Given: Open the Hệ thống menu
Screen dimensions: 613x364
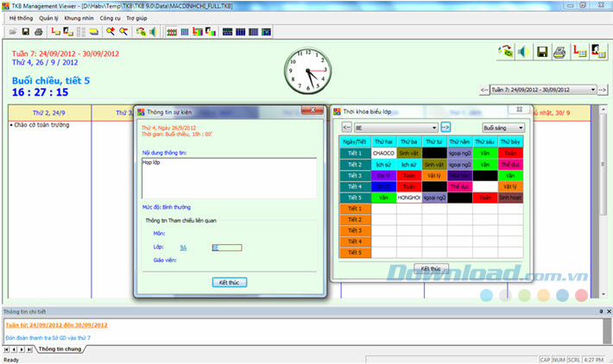Looking at the screenshot, I should click(x=21, y=17).
